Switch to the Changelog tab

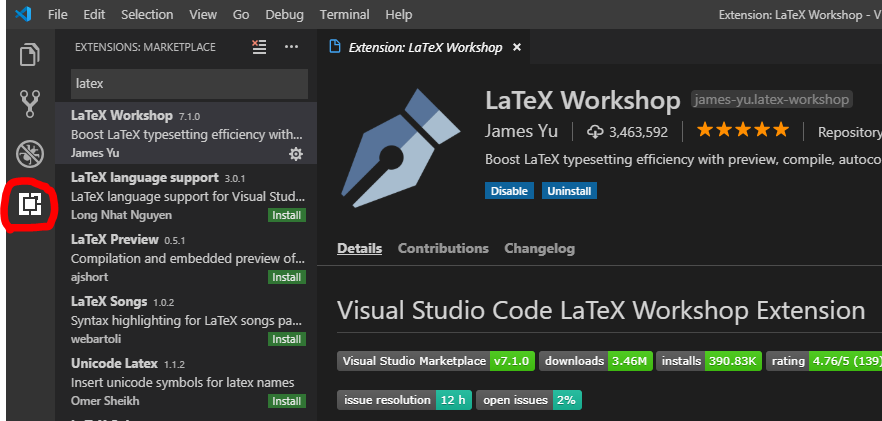coord(539,248)
